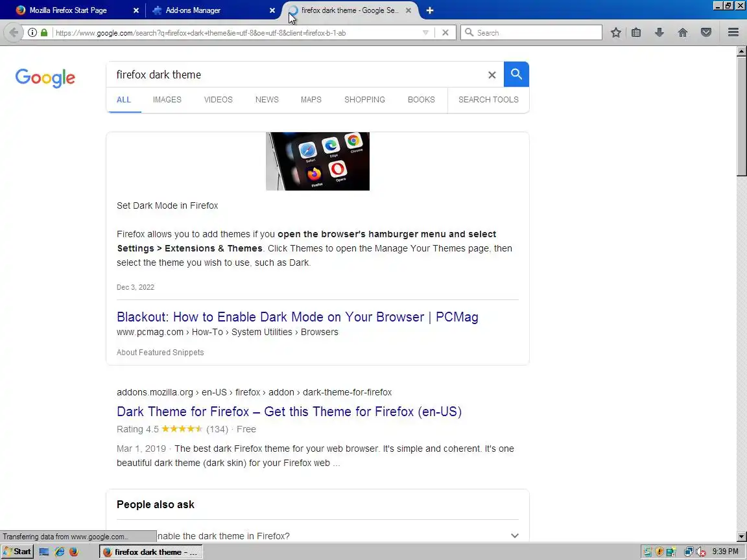Click the firefox dark theme taskbar button

coord(151,552)
